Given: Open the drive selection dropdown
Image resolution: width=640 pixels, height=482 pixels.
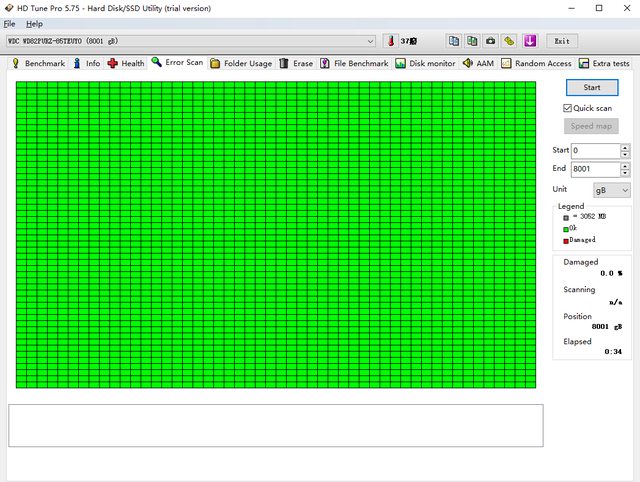Looking at the screenshot, I should pos(370,41).
